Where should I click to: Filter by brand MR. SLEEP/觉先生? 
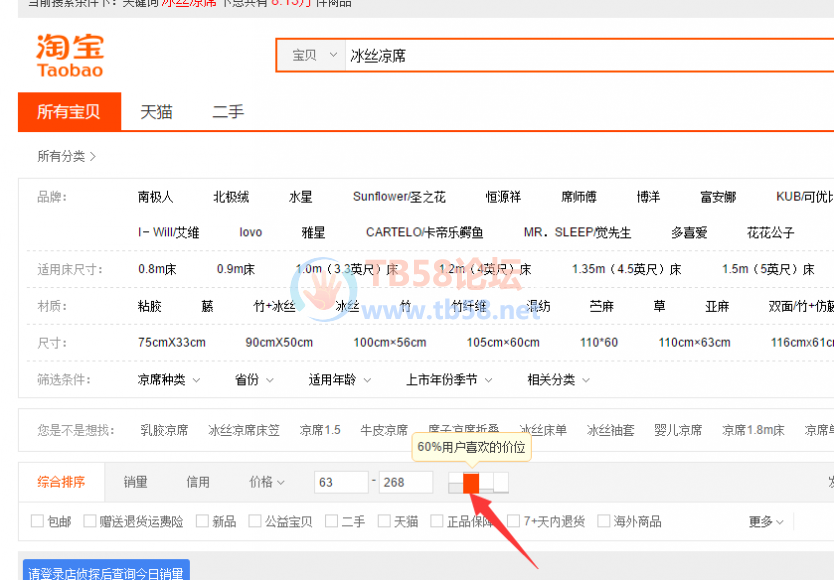(578, 233)
